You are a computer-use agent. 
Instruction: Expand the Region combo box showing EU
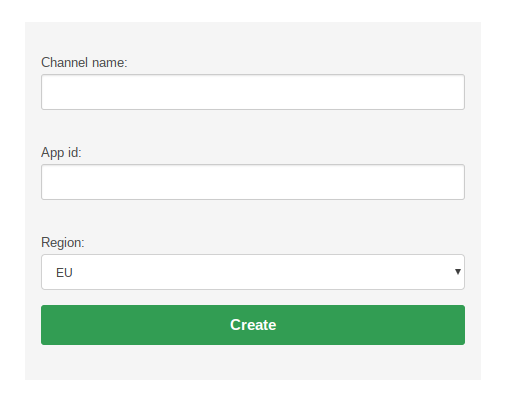(x=253, y=272)
